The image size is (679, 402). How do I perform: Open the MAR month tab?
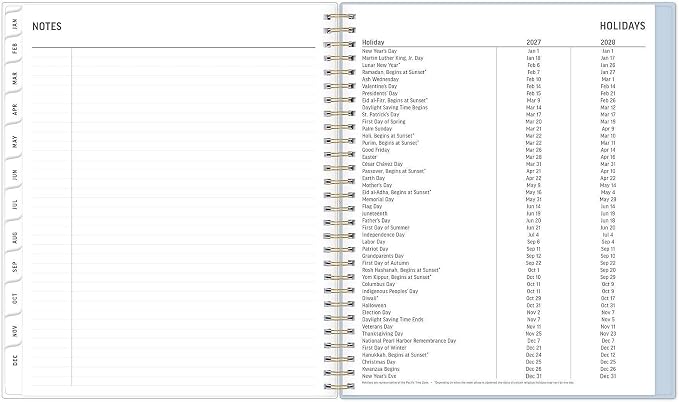coord(14,78)
